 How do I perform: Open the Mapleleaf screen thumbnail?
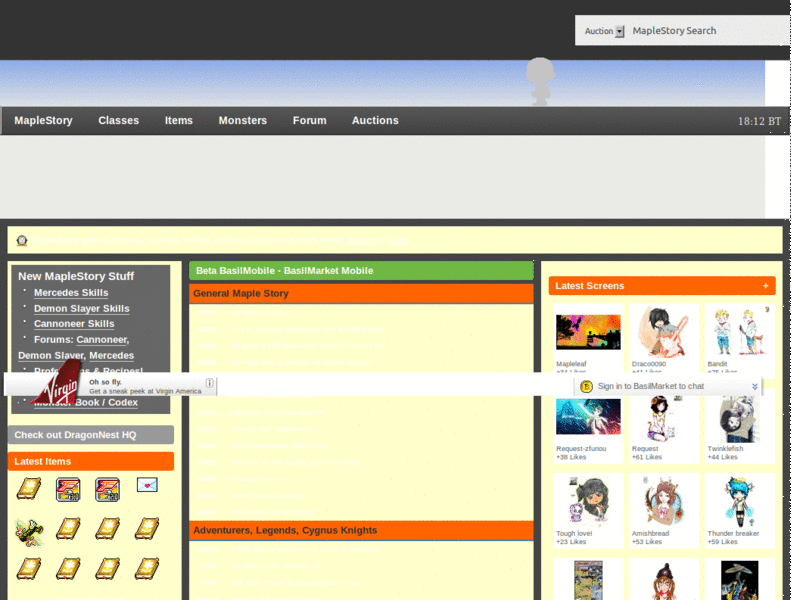click(588, 332)
